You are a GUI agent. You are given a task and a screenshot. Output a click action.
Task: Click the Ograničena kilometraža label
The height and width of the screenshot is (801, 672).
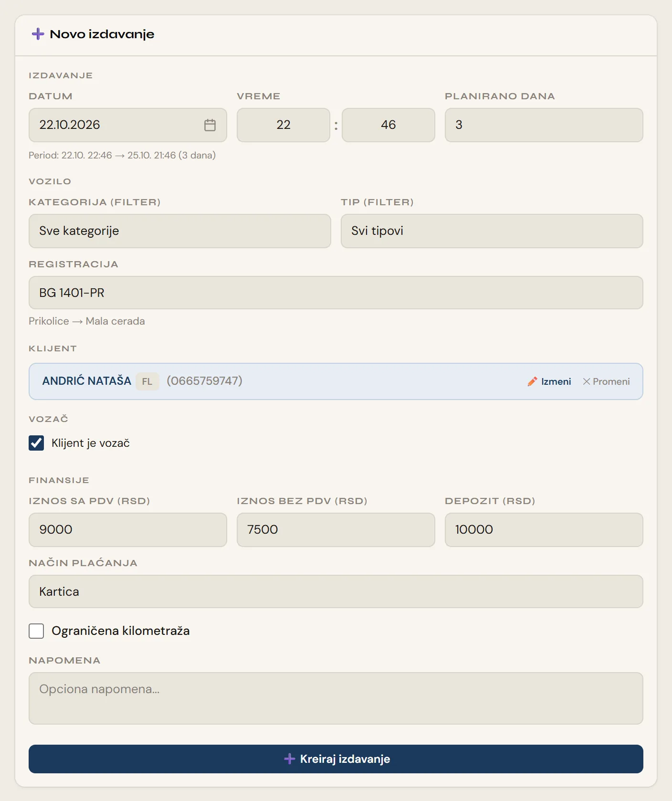pyautogui.click(x=121, y=631)
